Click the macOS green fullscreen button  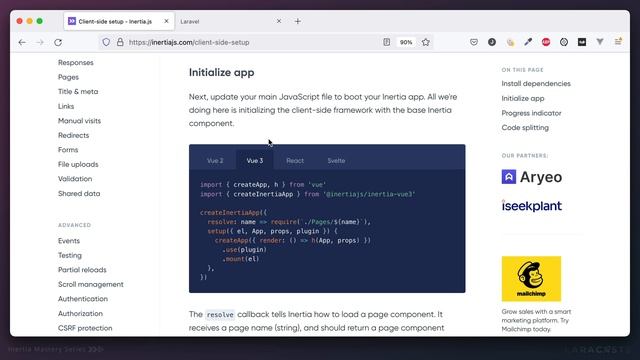click(x=40, y=21)
